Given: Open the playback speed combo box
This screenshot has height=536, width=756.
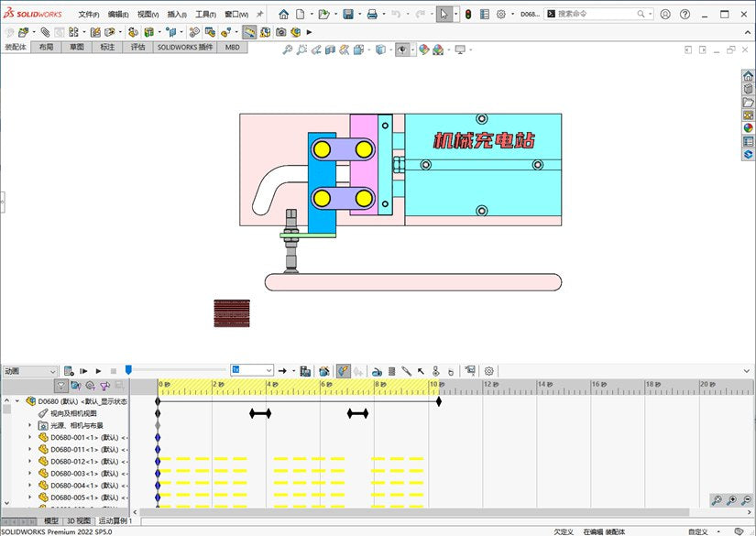Looking at the screenshot, I should click(x=252, y=370).
